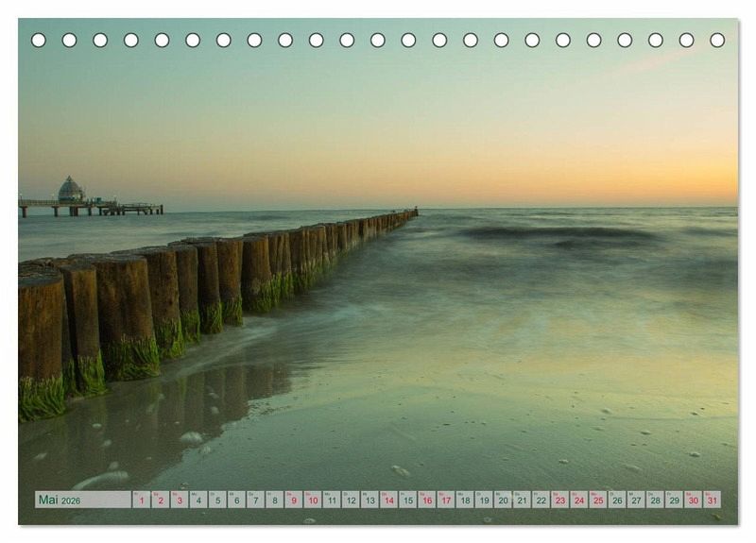Screen dimensions: 756x543
Task: Pick the red day 3 cell
Action: pyautogui.click(x=180, y=500)
